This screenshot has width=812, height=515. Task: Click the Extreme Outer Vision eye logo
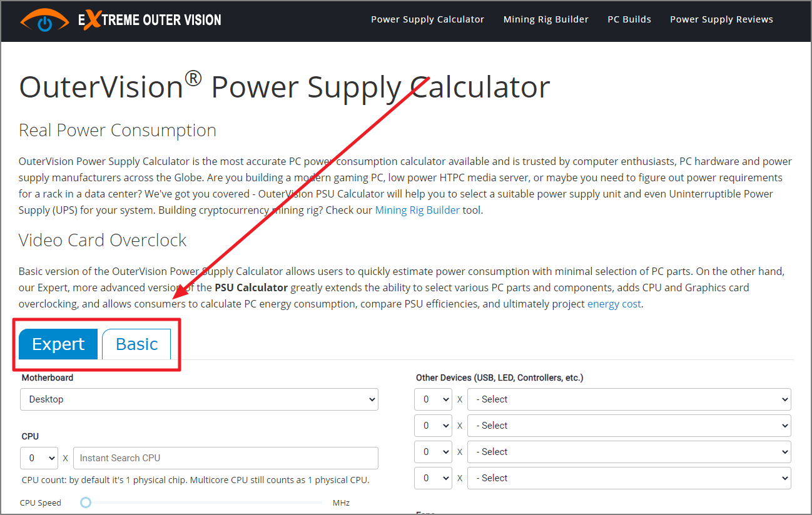[44, 20]
